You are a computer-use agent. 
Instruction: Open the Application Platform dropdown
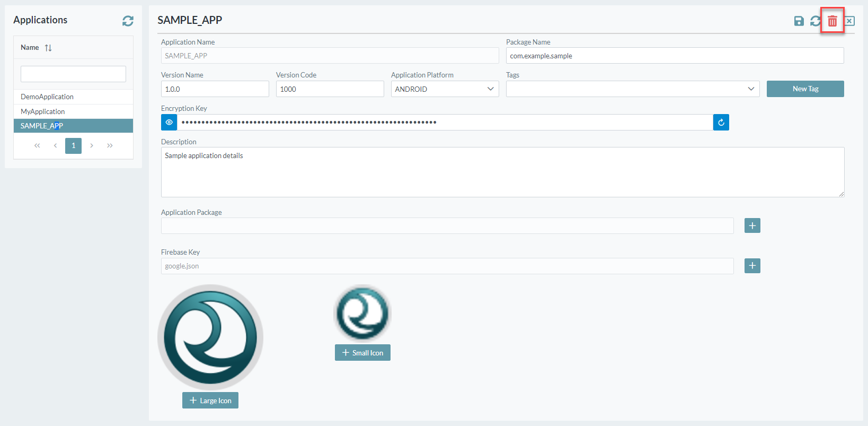(x=445, y=89)
